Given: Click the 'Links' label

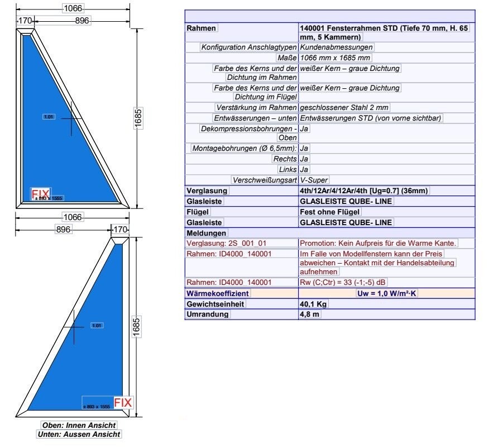Looking at the screenshot, I should [288, 169].
